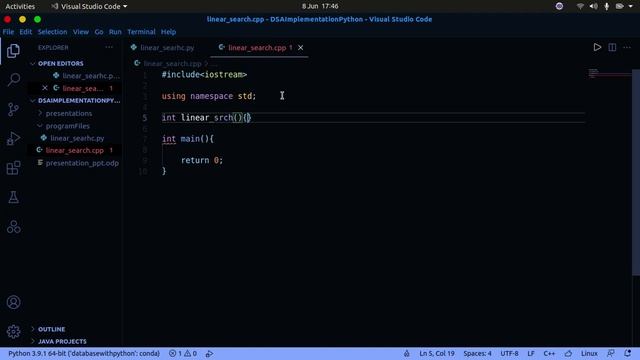Open the system volume icon
The image size is (640, 360).
tap(593, 6)
